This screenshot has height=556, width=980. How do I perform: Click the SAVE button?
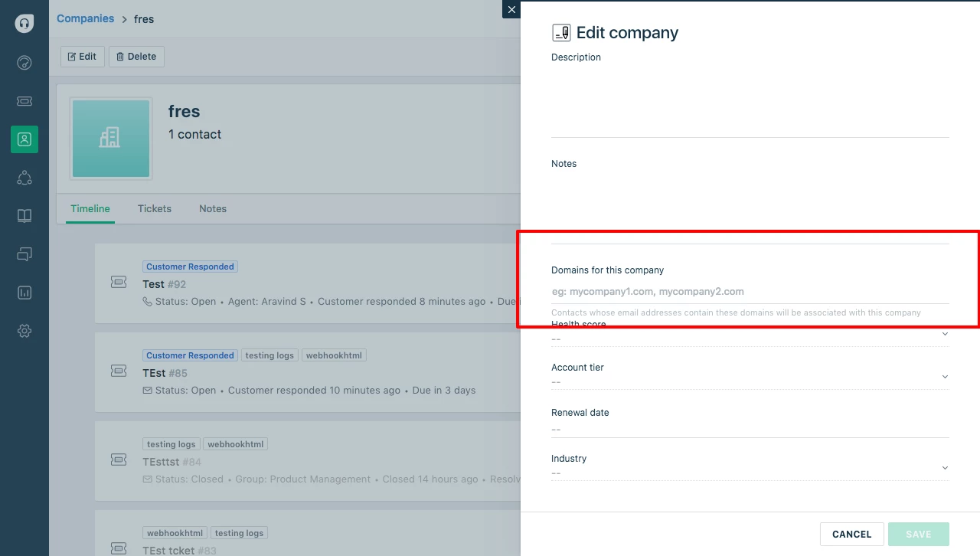point(919,534)
